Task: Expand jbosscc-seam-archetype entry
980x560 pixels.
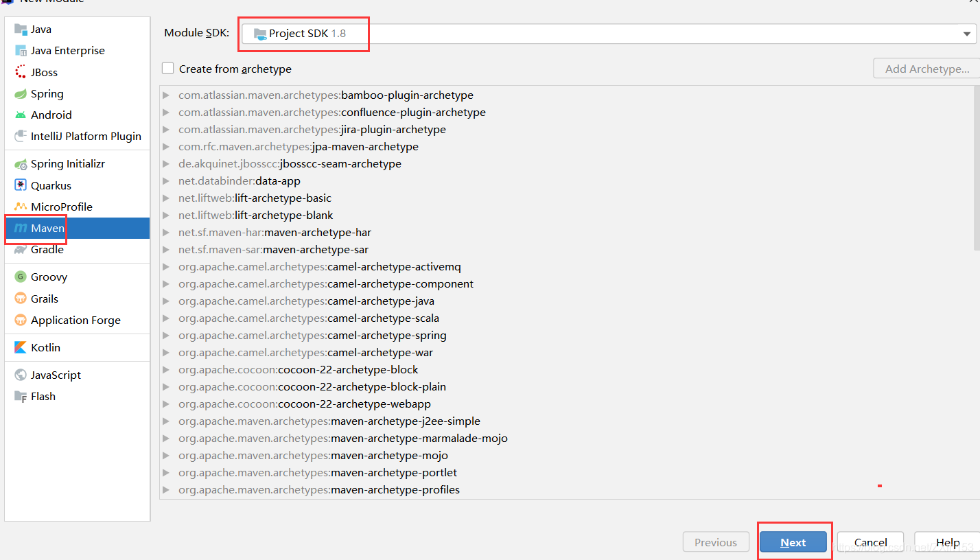Action: (166, 164)
